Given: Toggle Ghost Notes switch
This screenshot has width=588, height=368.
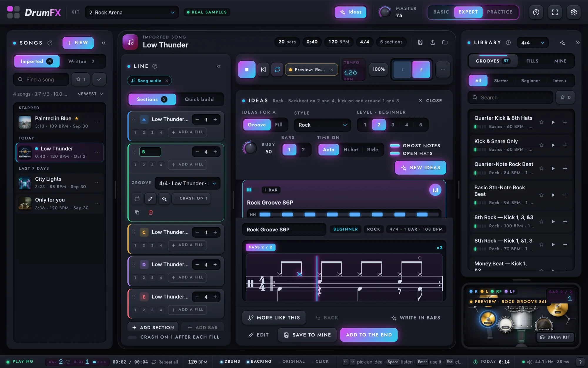Looking at the screenshot, I should [x=395, y=145].
